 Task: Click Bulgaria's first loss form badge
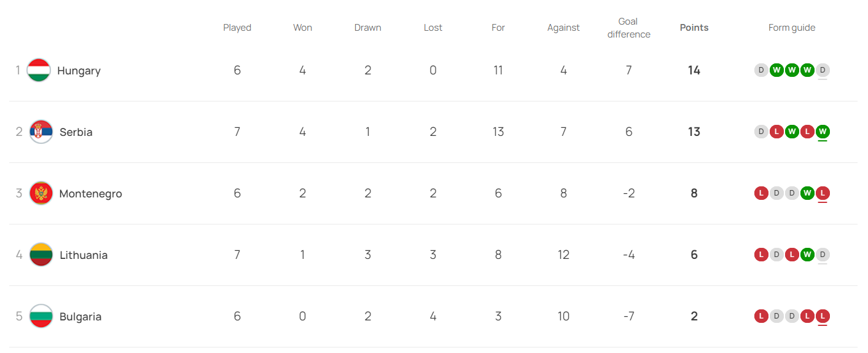(x=761, y=316)
